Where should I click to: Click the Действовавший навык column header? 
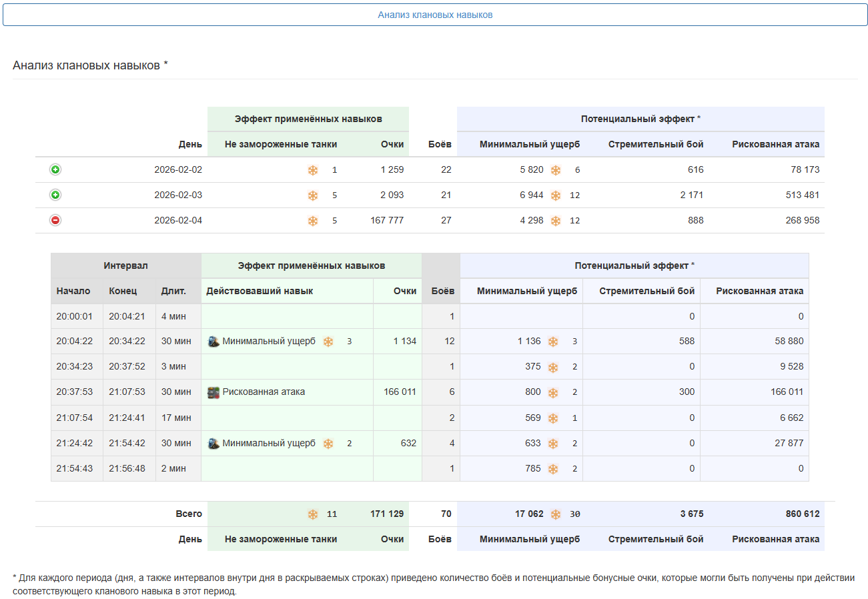[260, 291]
